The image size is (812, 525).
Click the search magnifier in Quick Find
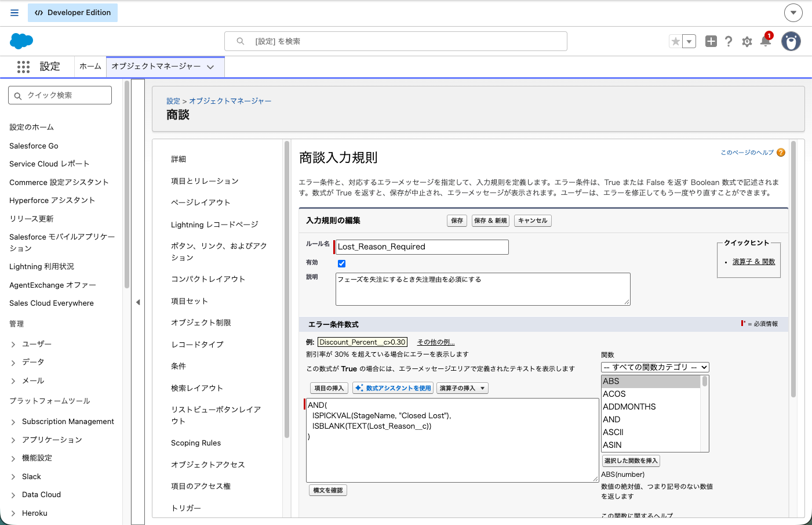pos(18,96)
